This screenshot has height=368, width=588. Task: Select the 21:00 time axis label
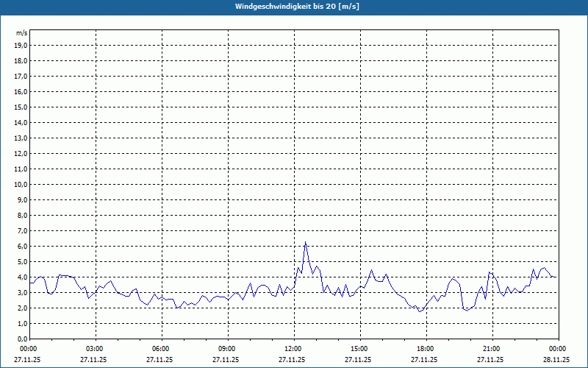(492, 349)
